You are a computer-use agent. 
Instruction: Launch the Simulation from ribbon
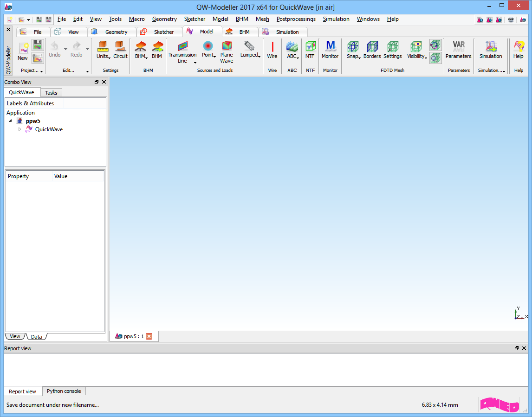(x=491, y=50)
